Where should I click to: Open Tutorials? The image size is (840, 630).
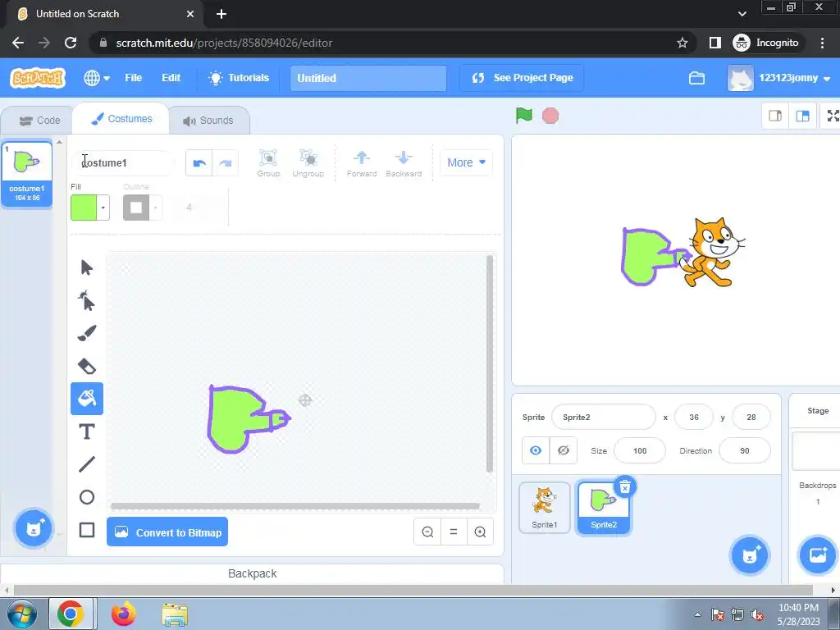point(239,78)
